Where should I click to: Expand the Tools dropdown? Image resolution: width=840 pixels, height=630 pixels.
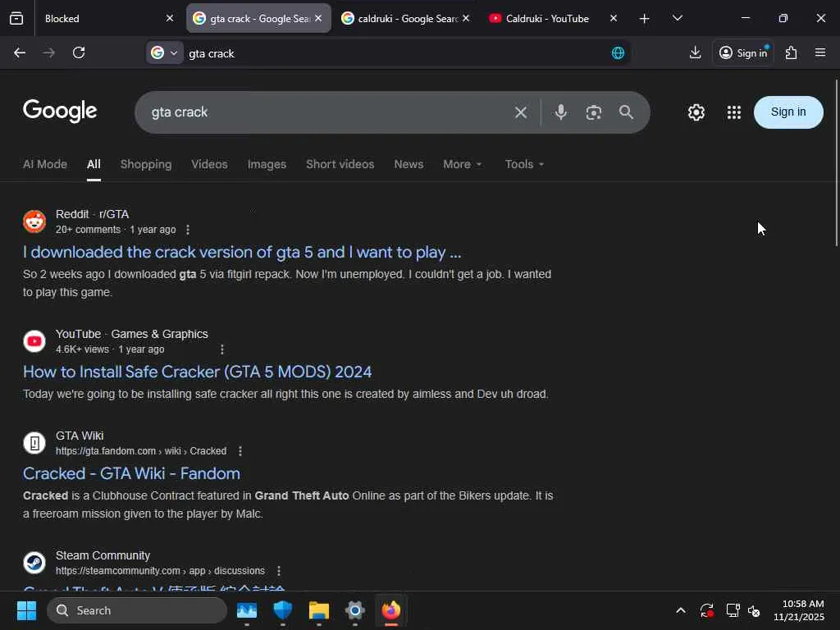(524, 164)
